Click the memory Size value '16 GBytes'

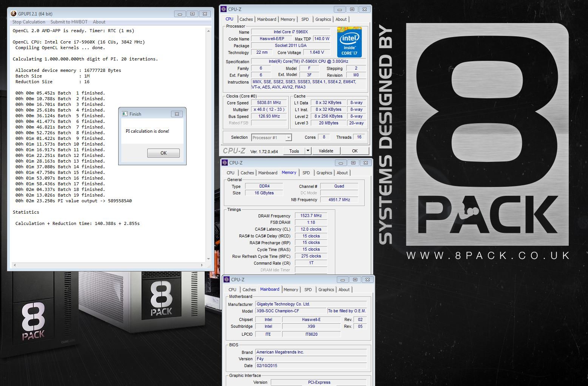pyautogui.click(x=264, y=193)
